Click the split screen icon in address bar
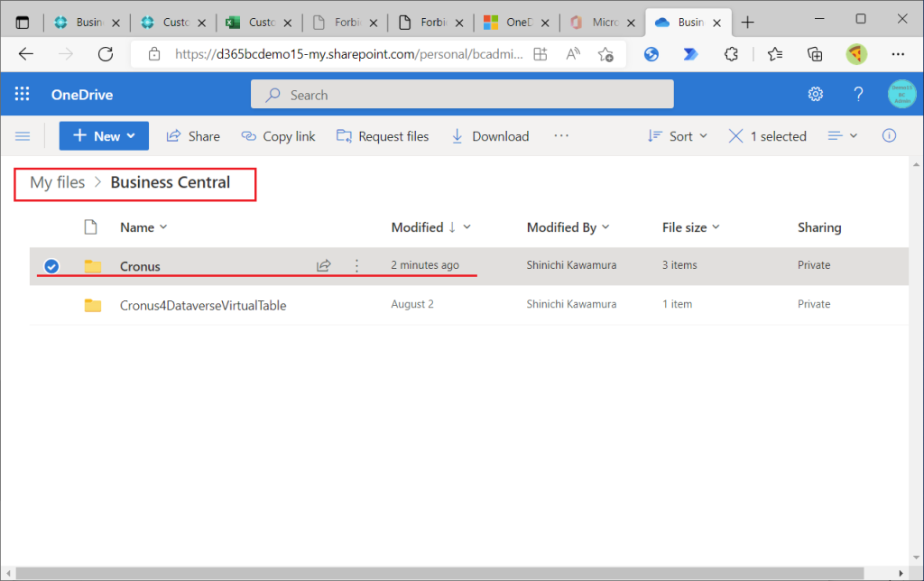The height and width of the screenshot is (581, 924). tap(540, 54)
